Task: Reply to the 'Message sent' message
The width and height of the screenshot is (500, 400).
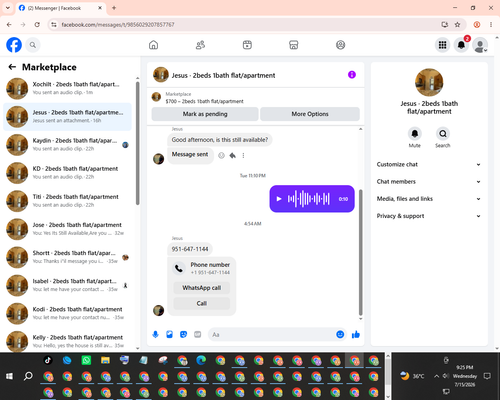Action: pyautogui.click(x=233, y=155)
